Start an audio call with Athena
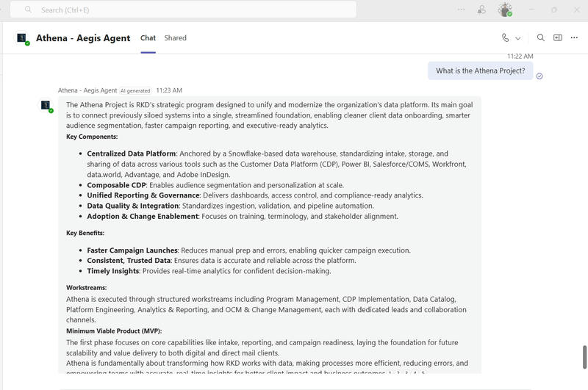This screenshot has height=390, width=588. click(506, 38)
